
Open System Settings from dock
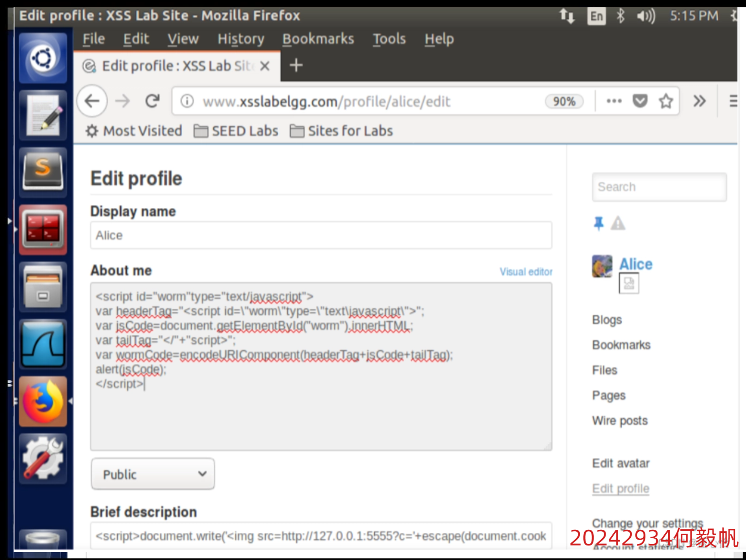click(43, 458)
